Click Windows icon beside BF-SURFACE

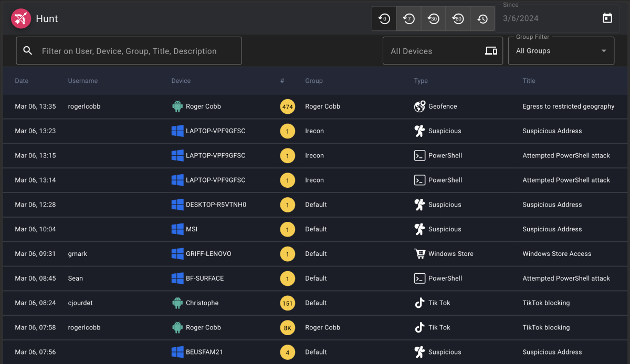[177, 278]
